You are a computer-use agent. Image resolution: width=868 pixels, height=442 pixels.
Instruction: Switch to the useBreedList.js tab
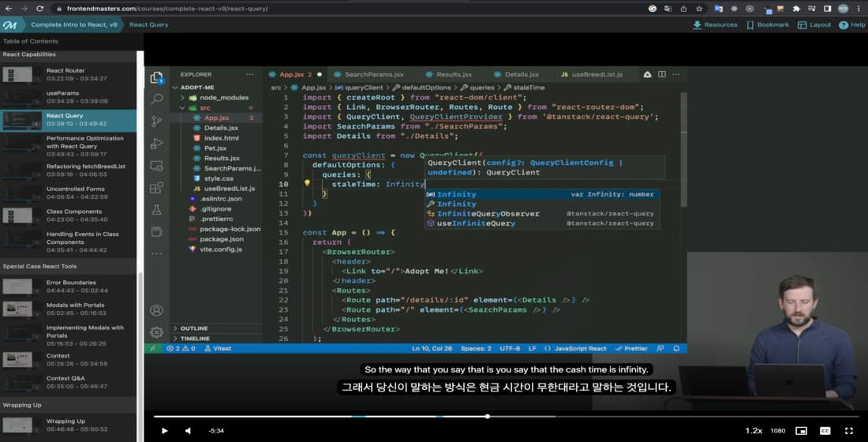pyautogui.click(x=593, y=74)
